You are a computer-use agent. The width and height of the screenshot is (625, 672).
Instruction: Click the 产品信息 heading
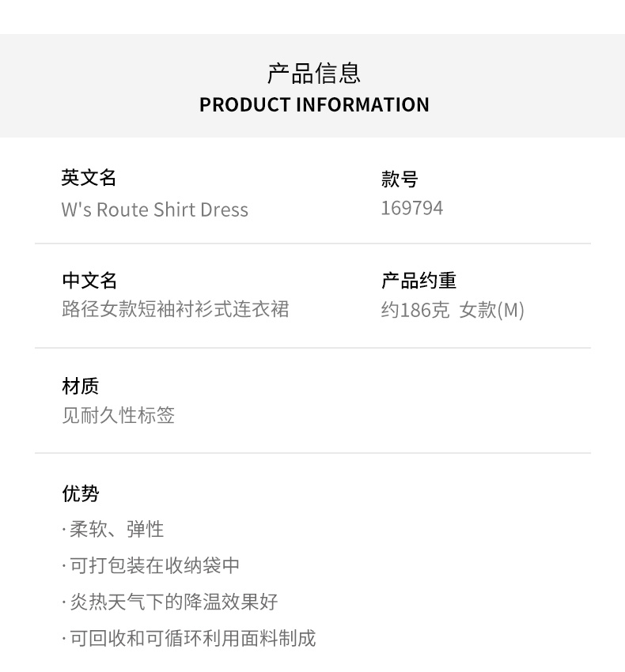314,74
